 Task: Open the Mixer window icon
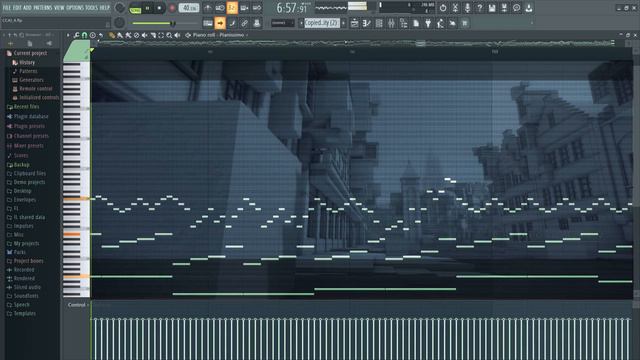[391, 23]
